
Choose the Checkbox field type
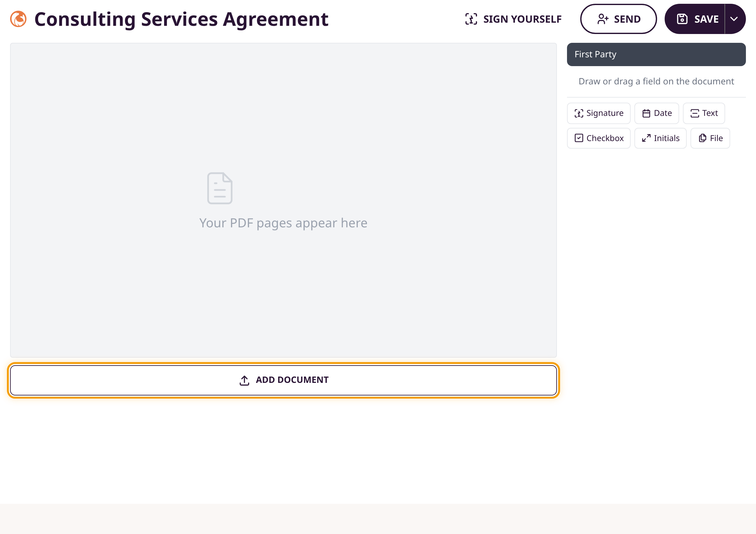(x=598, y=138)
